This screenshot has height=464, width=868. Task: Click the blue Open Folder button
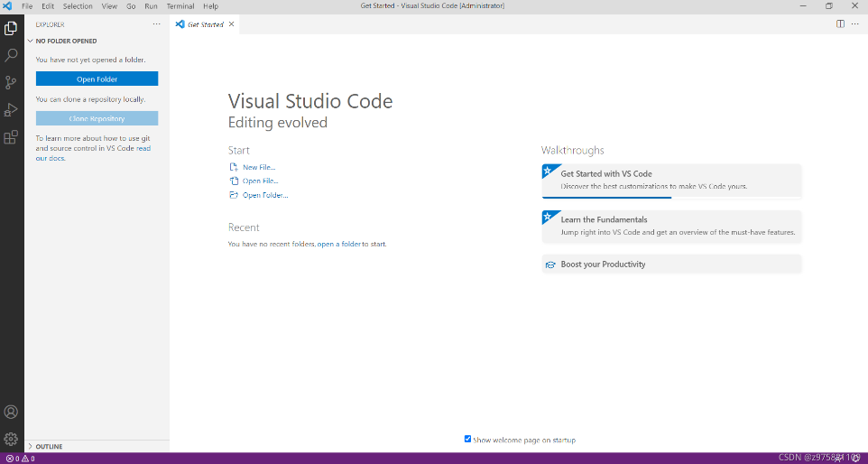(x=97, y=79)
